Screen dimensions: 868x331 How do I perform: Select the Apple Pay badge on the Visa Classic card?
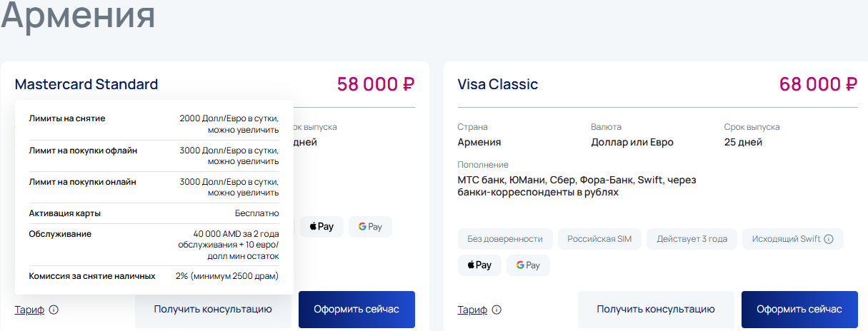(x=479, y=265)
